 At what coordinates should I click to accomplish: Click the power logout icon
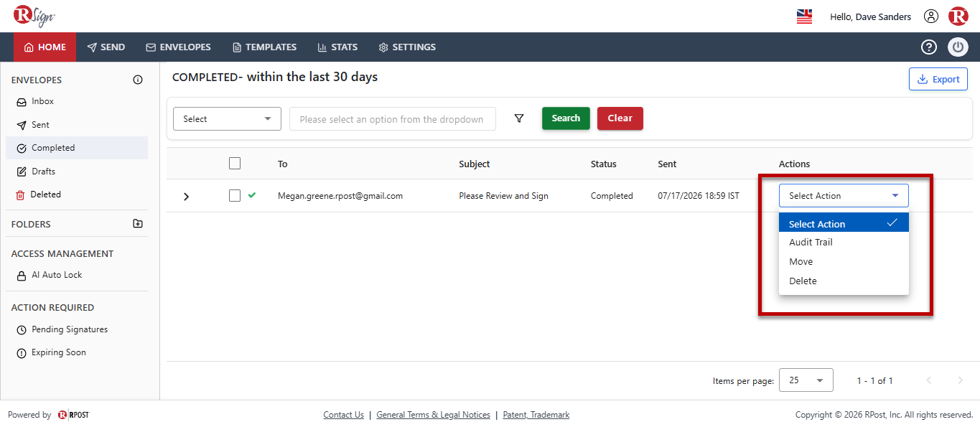(958, 47)
